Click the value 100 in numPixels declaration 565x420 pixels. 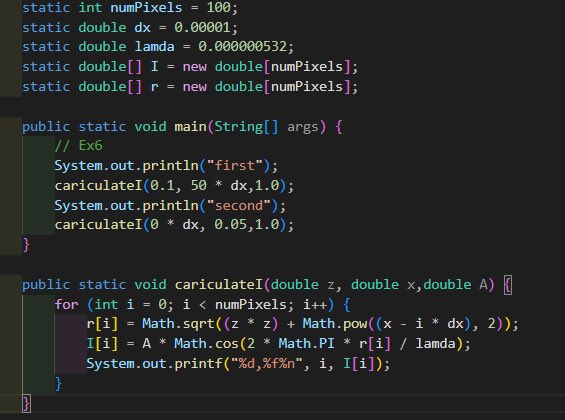click(218, 7)
